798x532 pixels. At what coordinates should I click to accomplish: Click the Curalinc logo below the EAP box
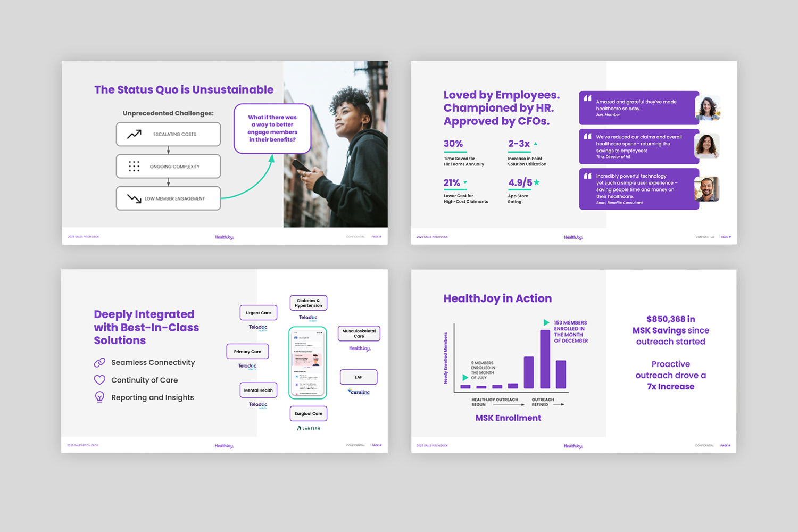(359, 392)
